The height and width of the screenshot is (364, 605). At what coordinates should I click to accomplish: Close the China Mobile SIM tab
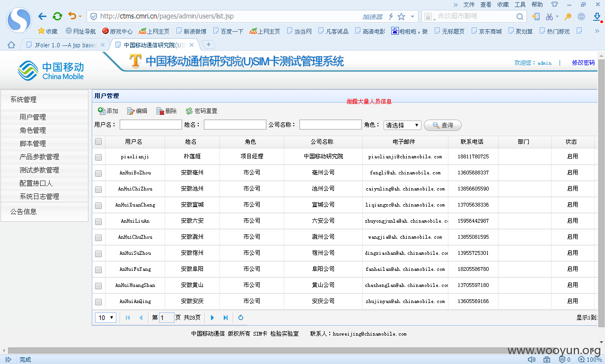[x=192, y=45]
